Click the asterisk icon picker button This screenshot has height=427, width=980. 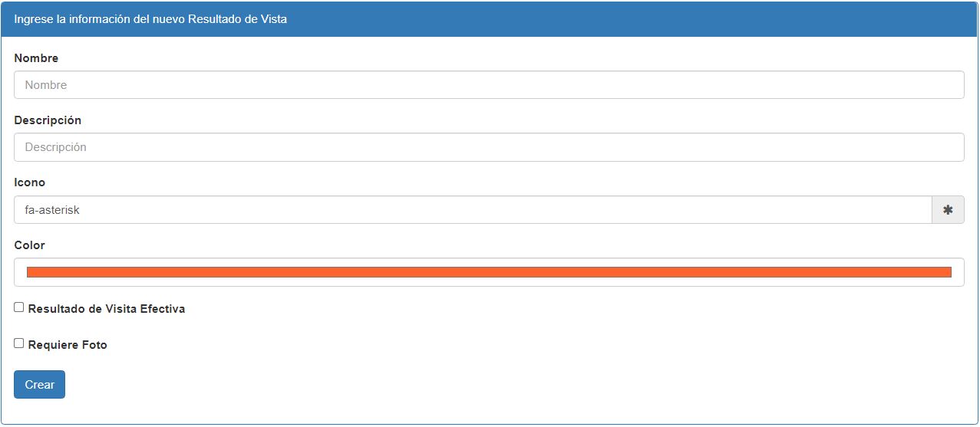948,210
